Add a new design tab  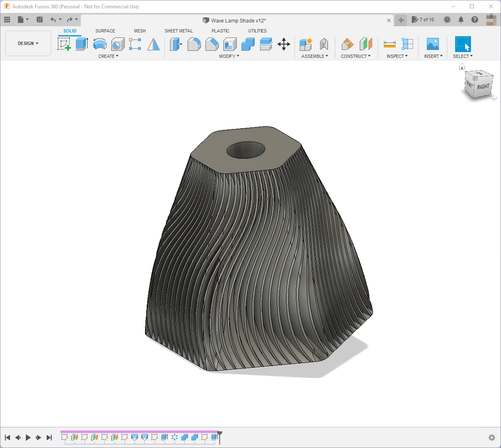[401, 20]
